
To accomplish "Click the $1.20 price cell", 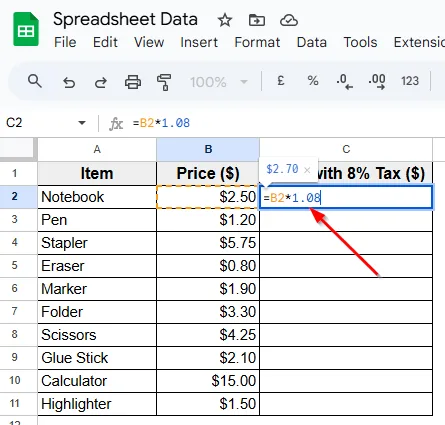I will 208,220.
